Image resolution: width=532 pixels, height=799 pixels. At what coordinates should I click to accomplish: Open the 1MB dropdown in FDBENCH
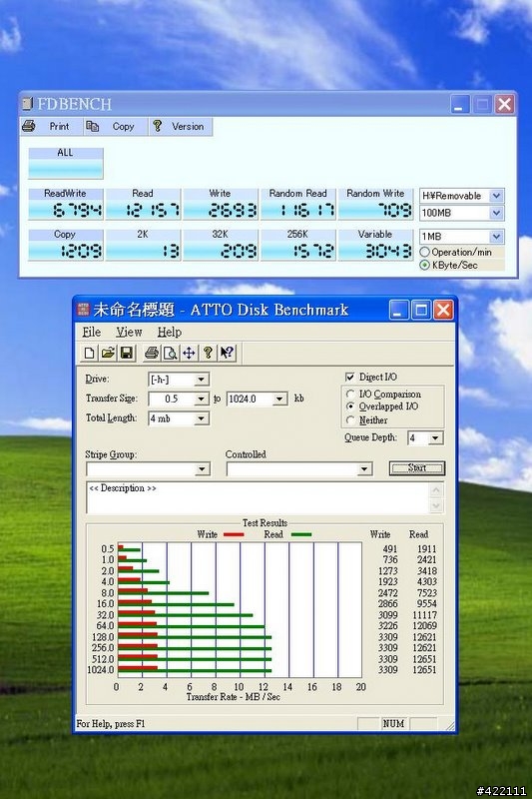point(496,237)
